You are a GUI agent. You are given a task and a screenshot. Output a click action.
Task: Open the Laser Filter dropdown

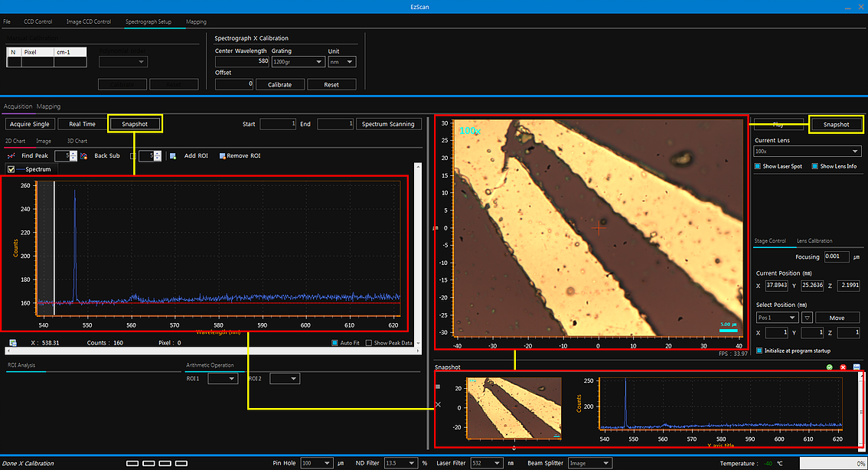487,463
